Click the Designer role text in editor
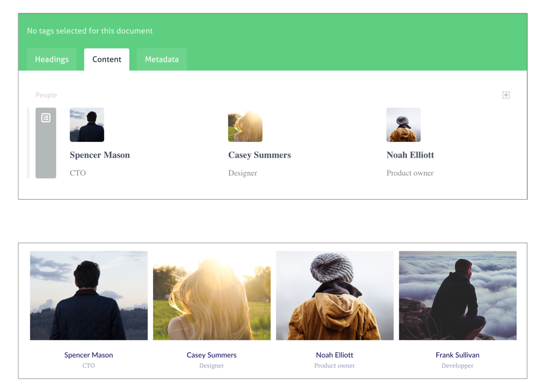This screenshot has width=546, height=392. [x=243, y=173]
